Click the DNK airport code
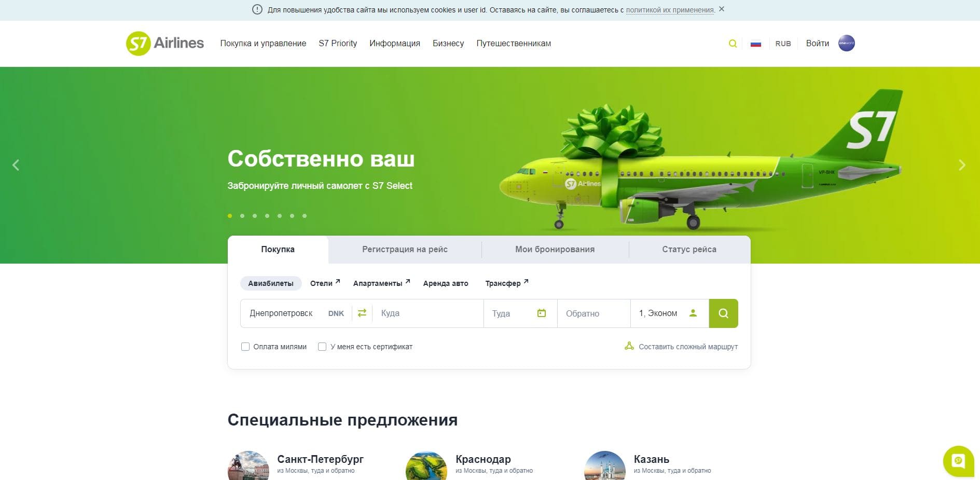980x480 pixels. [x=336, y=313]
